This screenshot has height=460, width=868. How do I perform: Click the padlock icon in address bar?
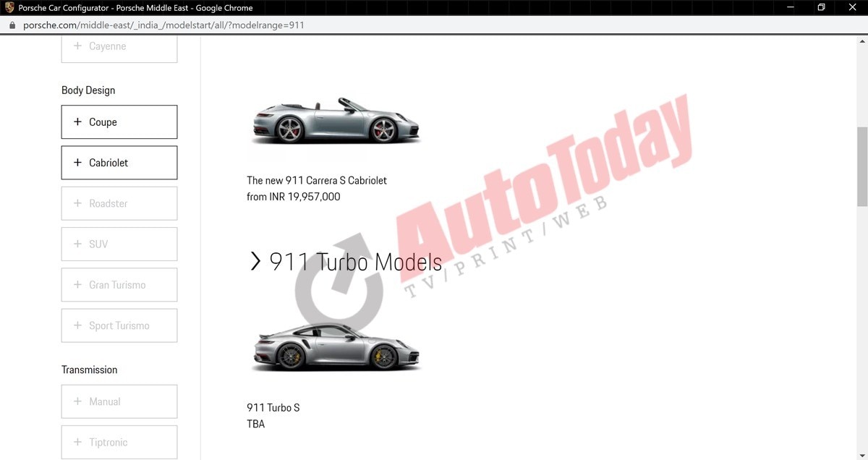tap(12, 25)
